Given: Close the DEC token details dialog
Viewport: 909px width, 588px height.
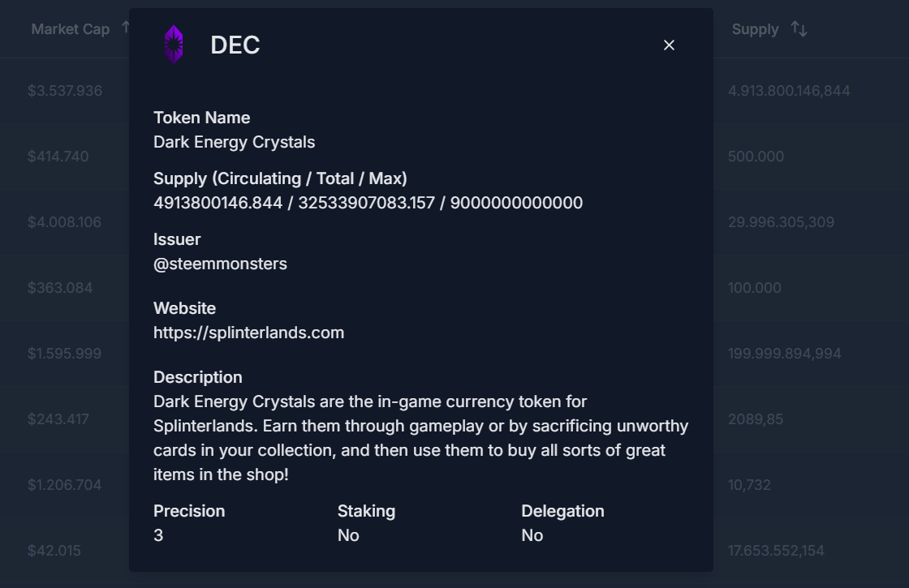Looking at the screenshot, I should click(x=669, y=45).
